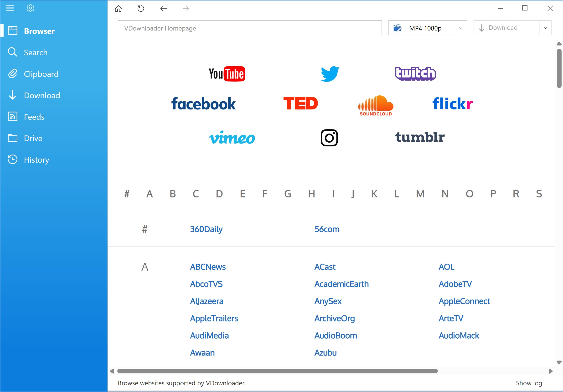Jump to letter N in the index
Screen dimensions: 563x392
click(x=445, y=194)
